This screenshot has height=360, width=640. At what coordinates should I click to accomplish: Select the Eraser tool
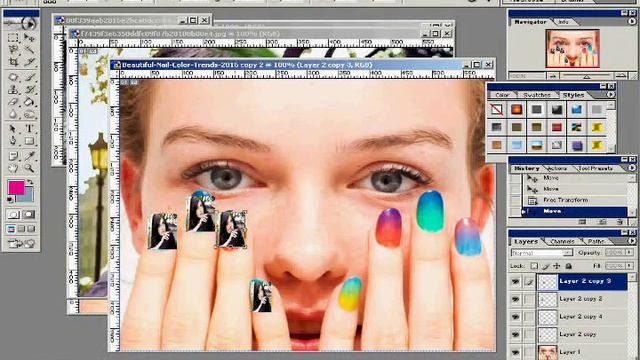tap(13, 102)
